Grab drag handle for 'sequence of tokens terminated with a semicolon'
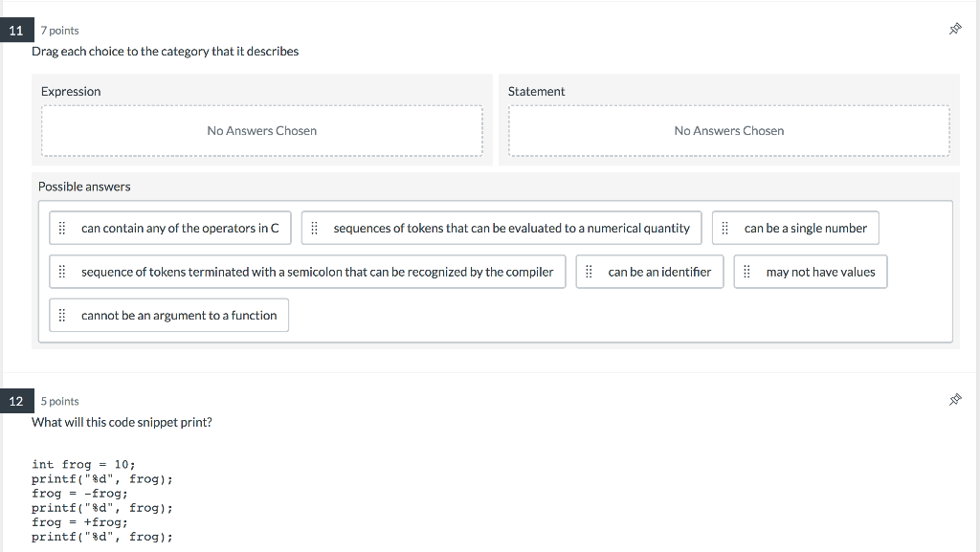Screen dimensions: 980x552 [x=62, y=273]
